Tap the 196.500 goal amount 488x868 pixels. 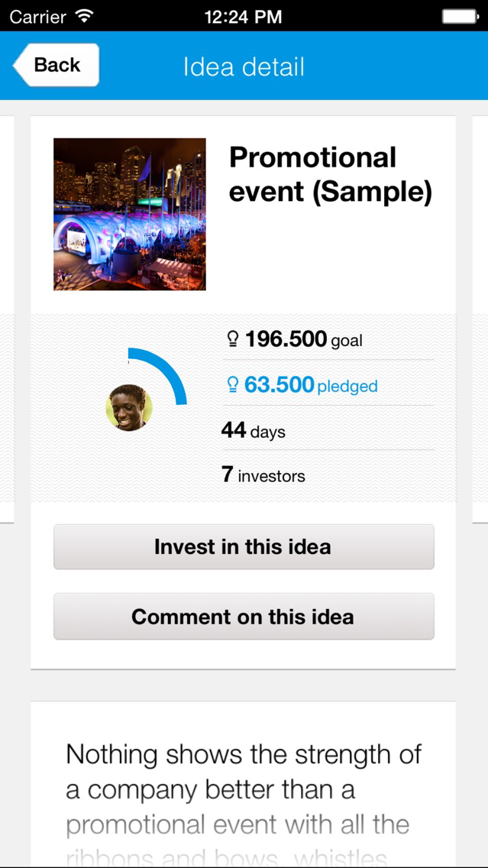pos(286,338)
